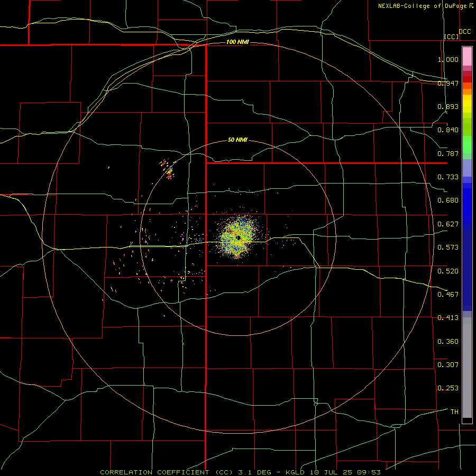Select the 0.307 scale value
476x476 pixels.
coord(448,364)
